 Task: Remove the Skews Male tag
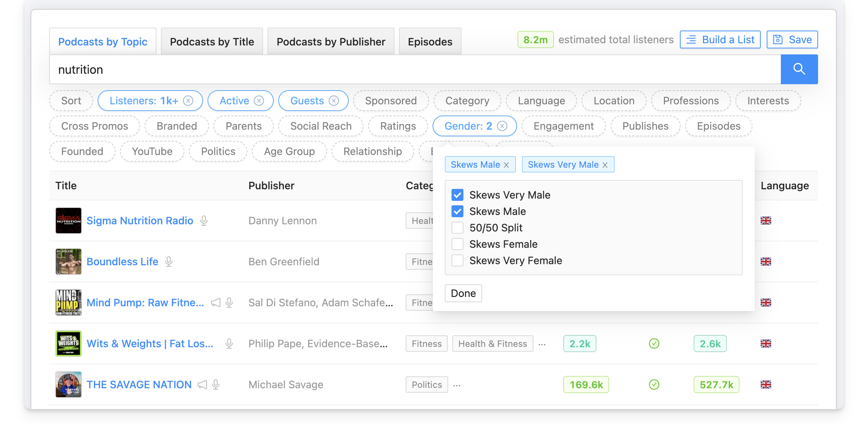[506, 165]
